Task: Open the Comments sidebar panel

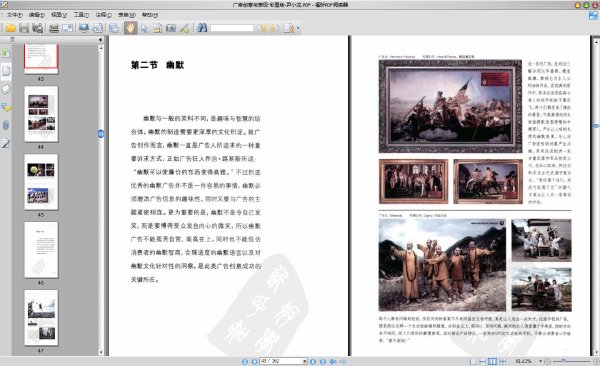Action: tap(6, 107)
